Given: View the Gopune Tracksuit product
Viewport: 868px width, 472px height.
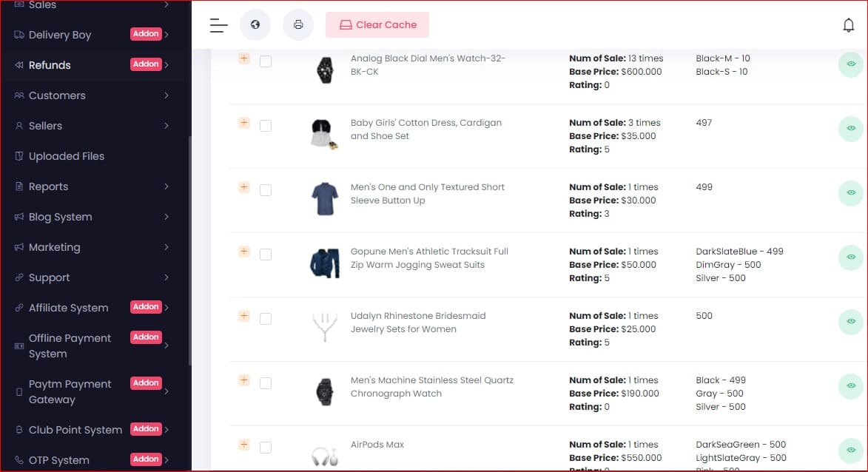Looking at the screenshot, I should (851, 257).
